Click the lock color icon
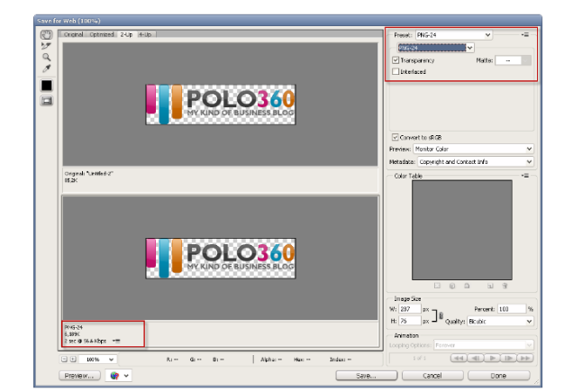The height and width of the screenshot is (392, 564). [x=467, y=286]
